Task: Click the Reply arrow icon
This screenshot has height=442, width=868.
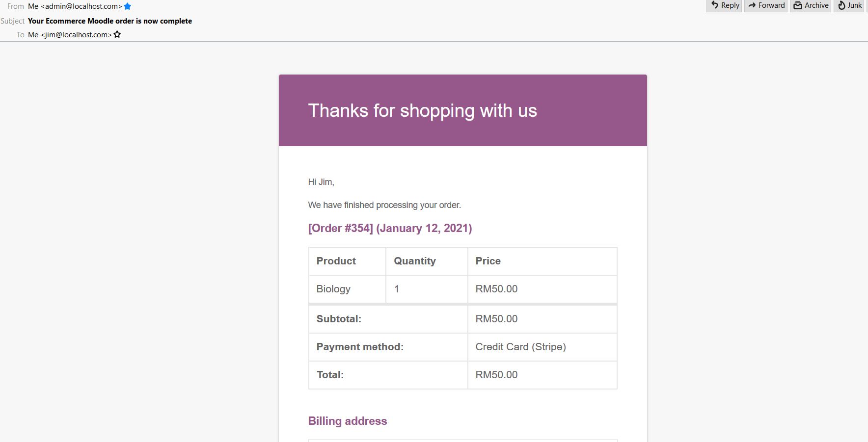Action: pos(715,5)
